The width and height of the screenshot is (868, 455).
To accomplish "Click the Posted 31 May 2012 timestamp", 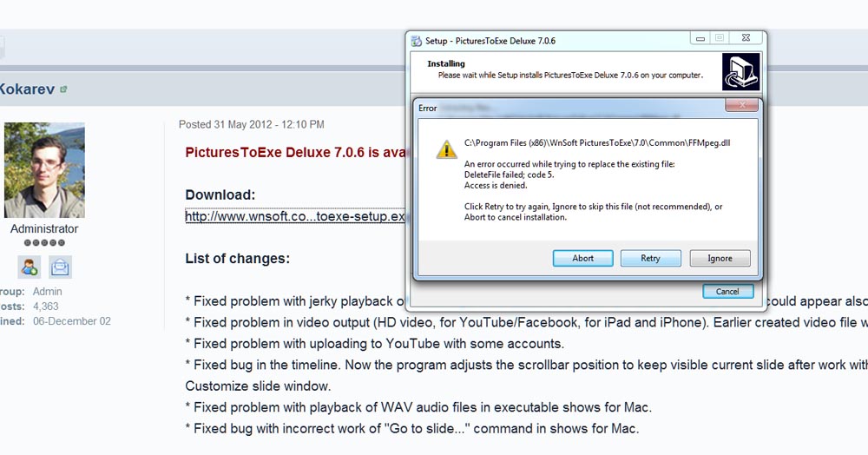I will tap(252, 125).
